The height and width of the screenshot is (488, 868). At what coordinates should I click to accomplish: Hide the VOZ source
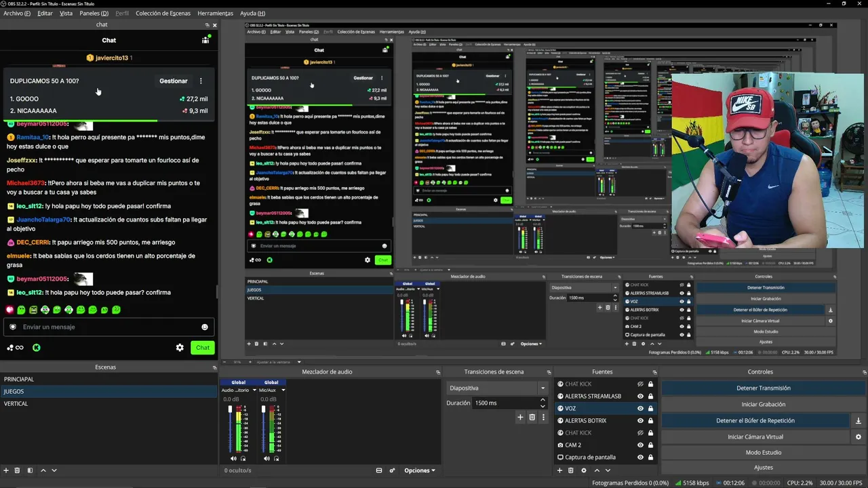pos(640,409)
